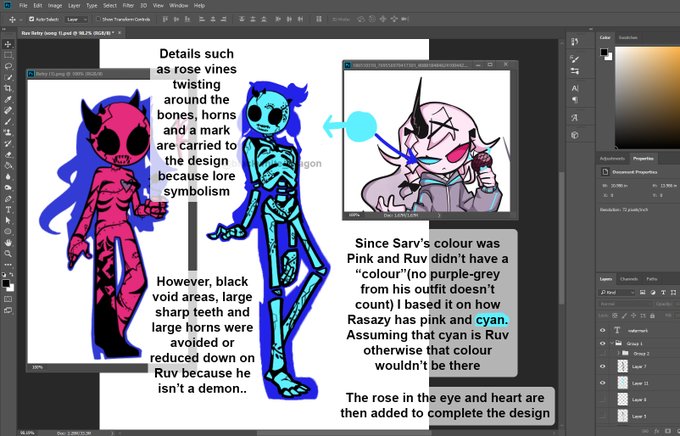Open the Character panel icon
The height and width of the screenshot is (436, 680).
pyautogui.click(x=575, y=88)
